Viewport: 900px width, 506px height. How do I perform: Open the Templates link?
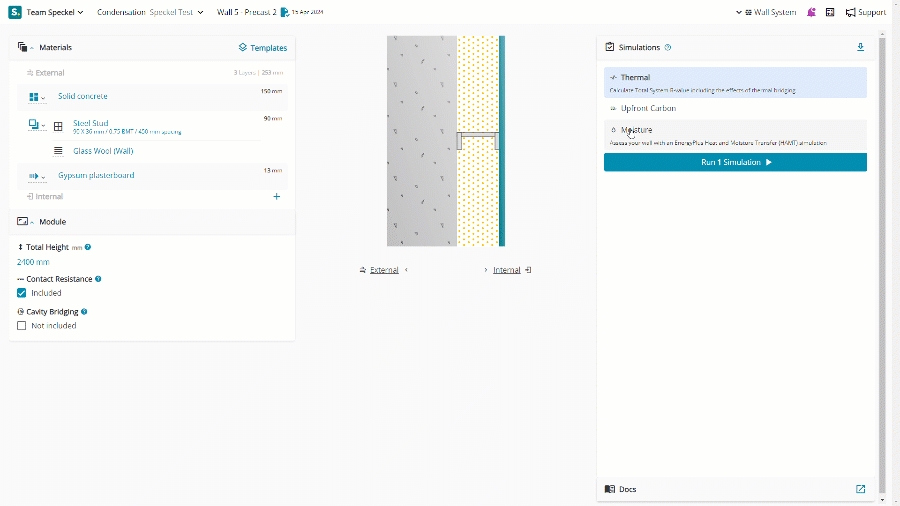[x=262, y=47]
